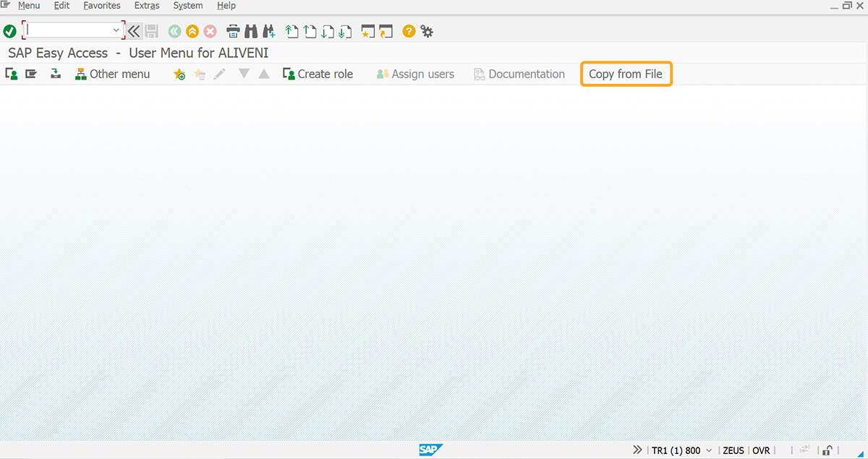Click the Find binoculars icon
Screen dimensions: 868x459
click(x=251, y=31)
